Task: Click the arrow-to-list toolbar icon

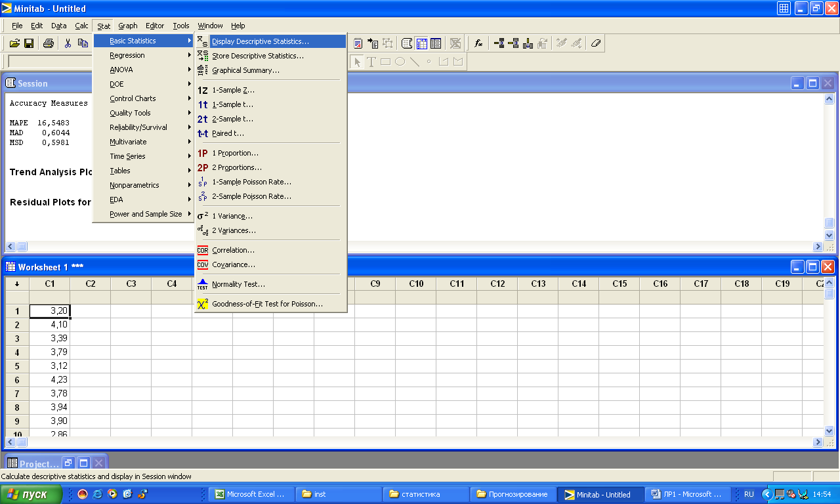Action: point(373,43)
